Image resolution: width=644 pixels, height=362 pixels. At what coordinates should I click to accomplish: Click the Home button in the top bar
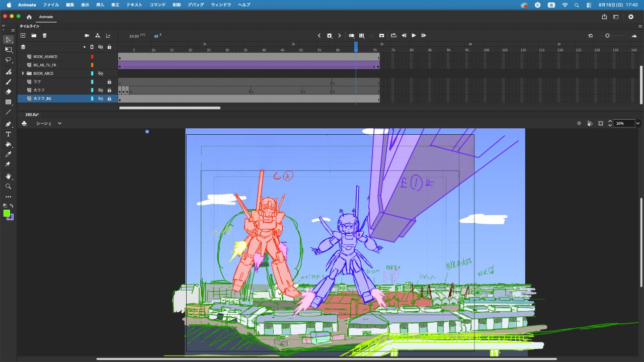pos(29,17)
